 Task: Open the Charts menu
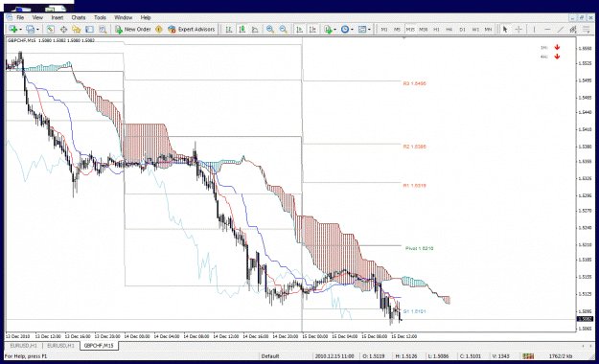point(79,17)
